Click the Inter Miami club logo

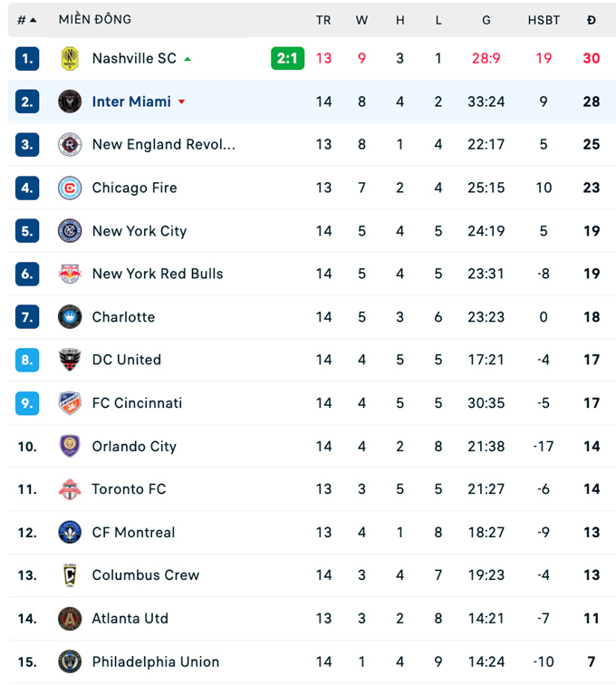pos(70,101)
